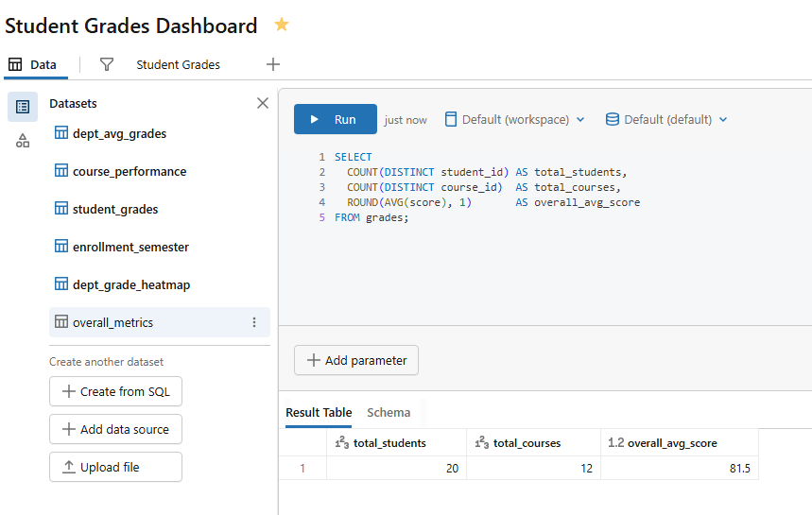The width and height of the screenshot is (812, 515).
Task: Click Create from SQL button
Action: click(115, 391)
